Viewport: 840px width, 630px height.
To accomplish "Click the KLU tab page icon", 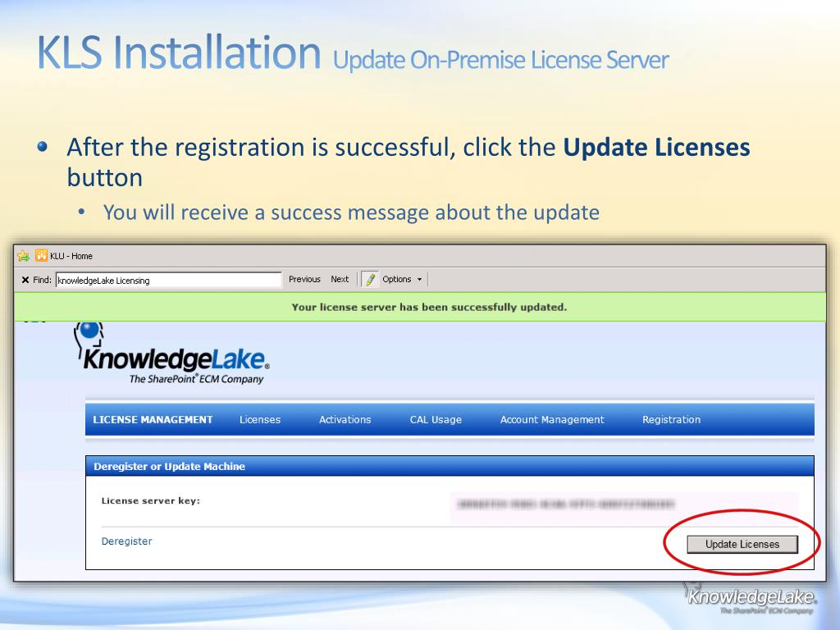I will click(41, 256).
